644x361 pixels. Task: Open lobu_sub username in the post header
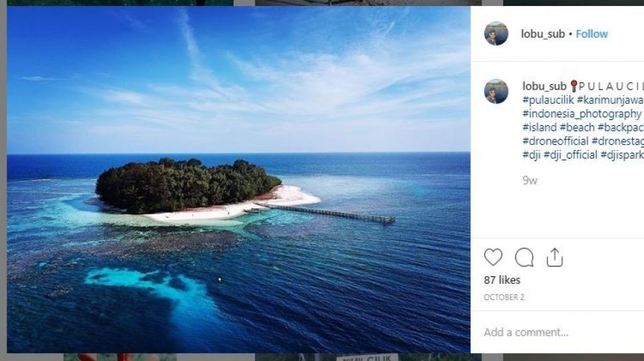click(544, 34)
